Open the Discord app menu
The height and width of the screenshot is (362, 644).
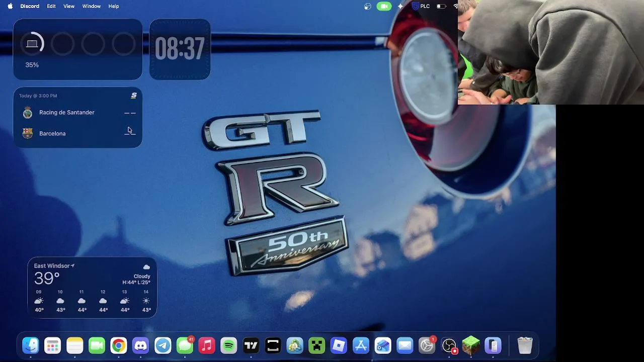pos(30,6)
